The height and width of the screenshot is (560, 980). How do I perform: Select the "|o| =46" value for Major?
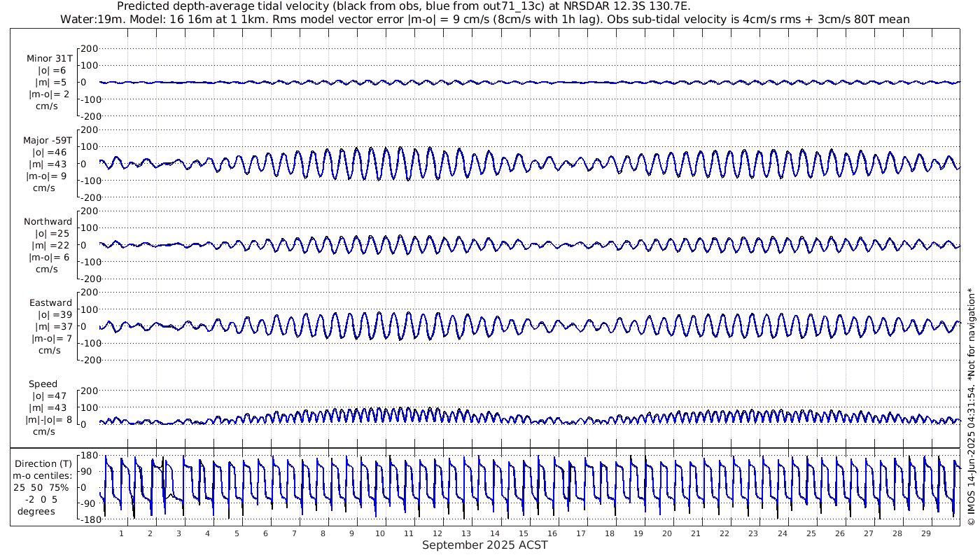[x=50, y=152]
